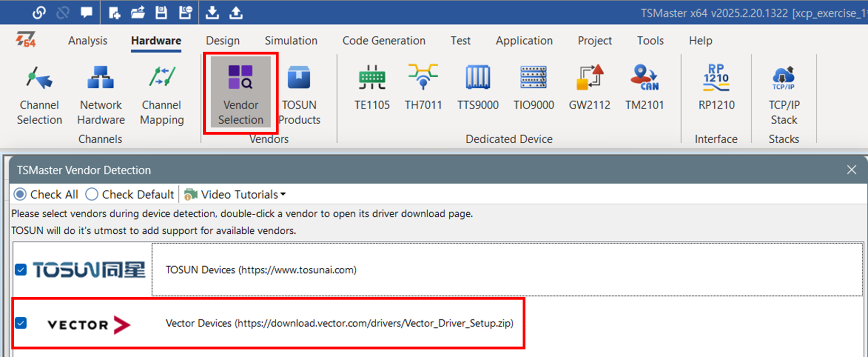This screenshot has width=868, height=357.
Task: Click the Save As disk icon
Action: [x=185, y=12]
